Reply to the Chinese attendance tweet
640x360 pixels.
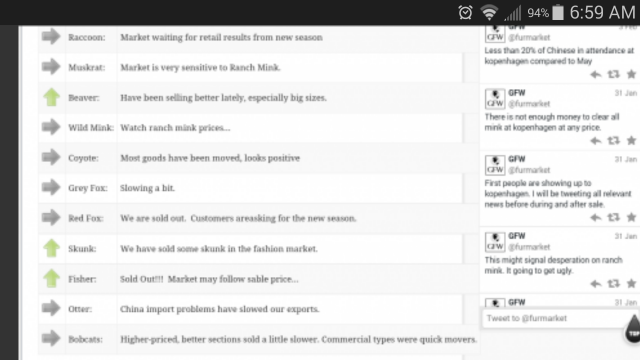coord(596,74)
